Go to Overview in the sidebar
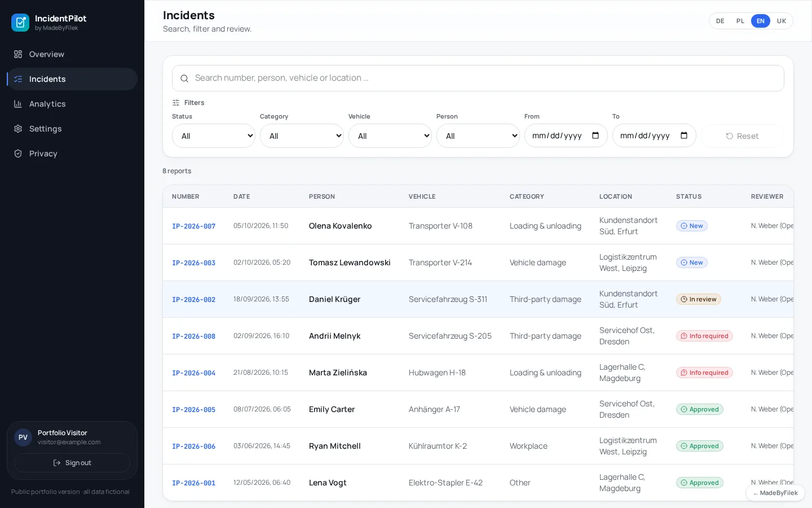The width and height of the screenshot is (812, 508). coord(72,54)
